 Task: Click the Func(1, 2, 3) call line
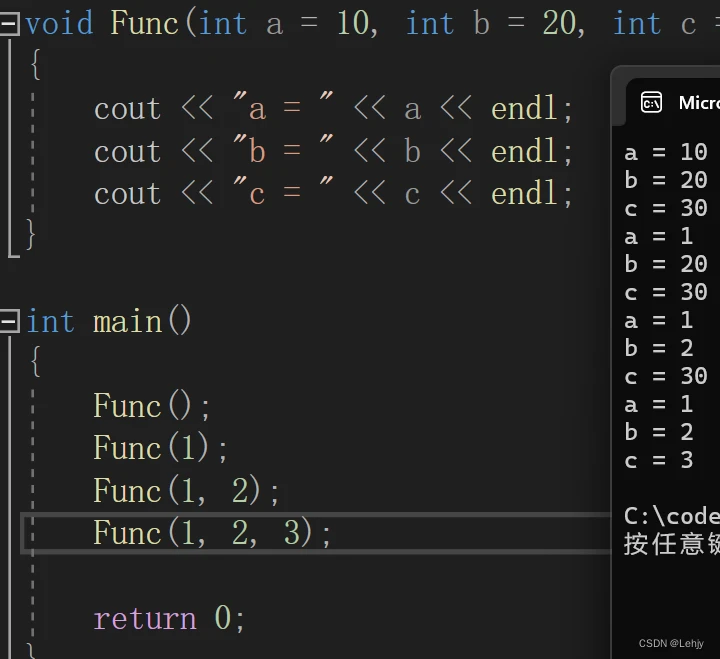(212, 533)
